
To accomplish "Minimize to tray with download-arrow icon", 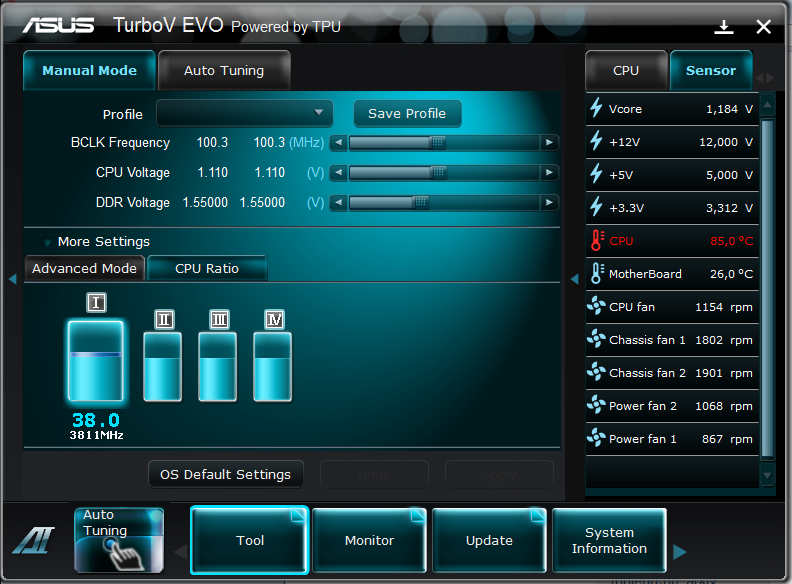I will pos(724,27).
